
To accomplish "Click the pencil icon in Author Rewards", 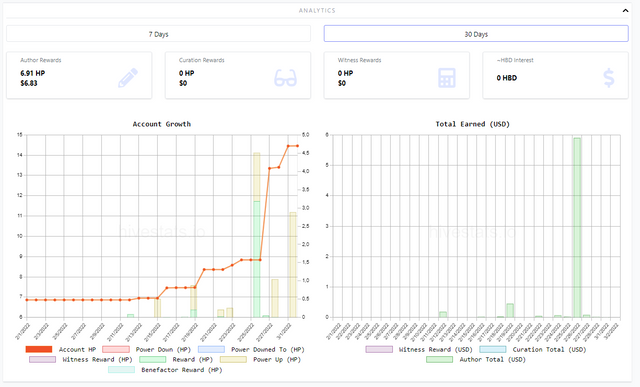I will click(128, 78).
